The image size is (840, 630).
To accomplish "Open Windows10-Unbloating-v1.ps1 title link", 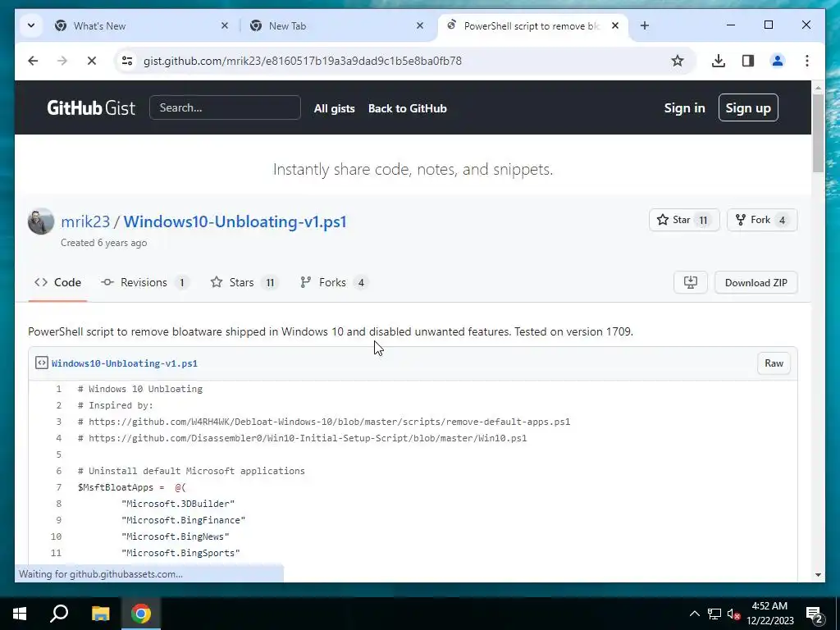I will 235,221.
